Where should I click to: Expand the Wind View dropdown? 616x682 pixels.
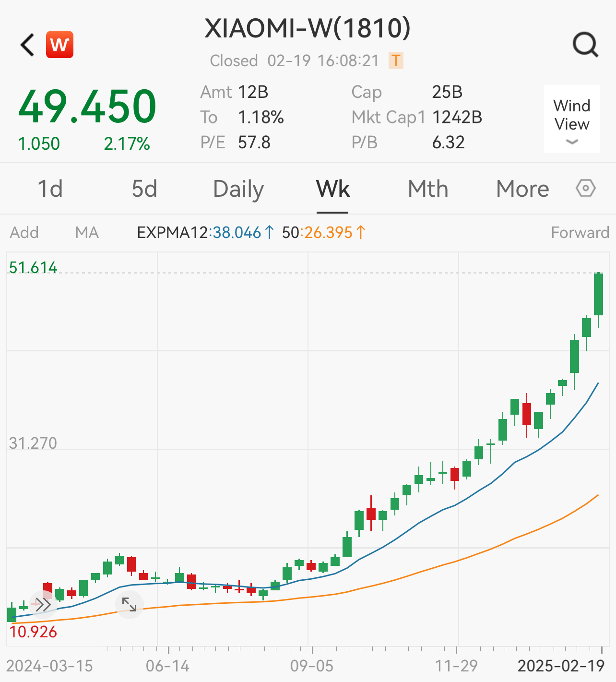coord(572,119)
